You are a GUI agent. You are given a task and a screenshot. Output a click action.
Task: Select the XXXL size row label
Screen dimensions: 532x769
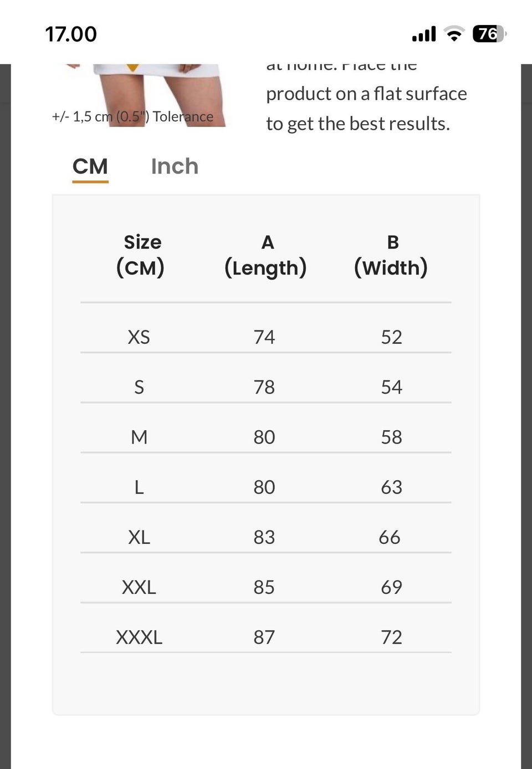coord(139,637)
